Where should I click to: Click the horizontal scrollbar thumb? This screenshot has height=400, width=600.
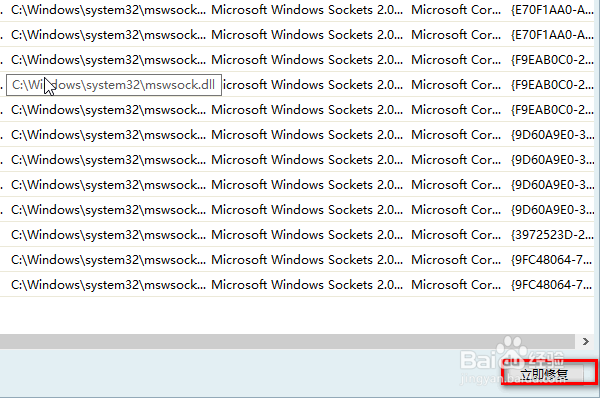[287, 341]
